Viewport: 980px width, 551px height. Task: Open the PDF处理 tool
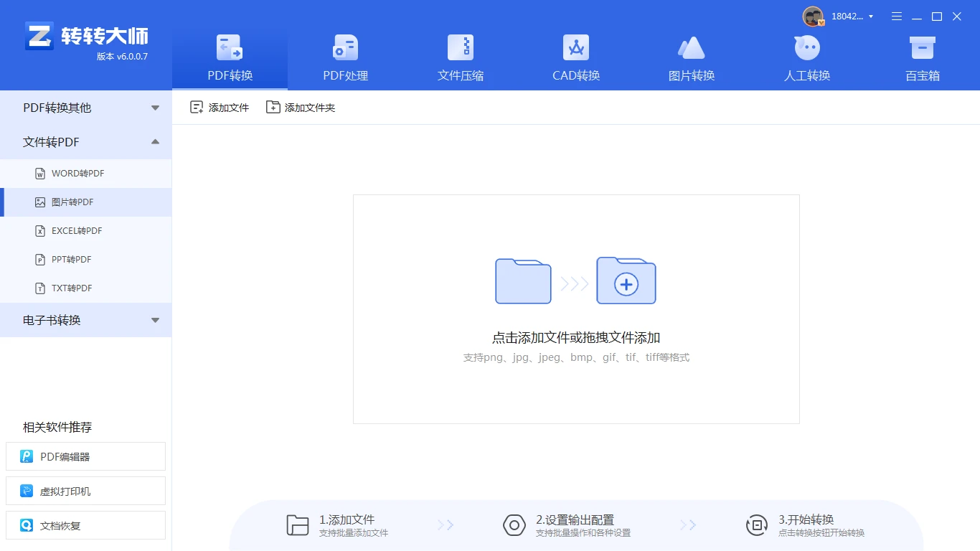344,57
